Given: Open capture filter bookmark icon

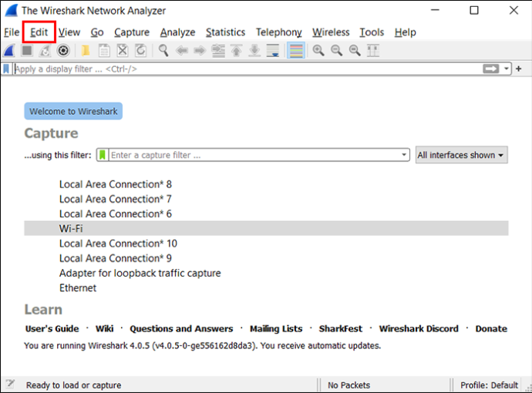Looking at the screenshot, I should click(x=103, y=155).
